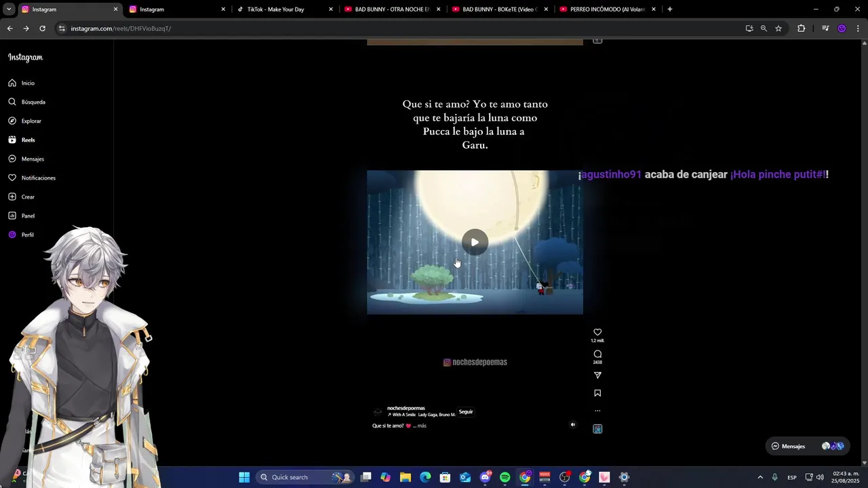
Task: Bookmark this page with star icon
Action: point(778,28)
